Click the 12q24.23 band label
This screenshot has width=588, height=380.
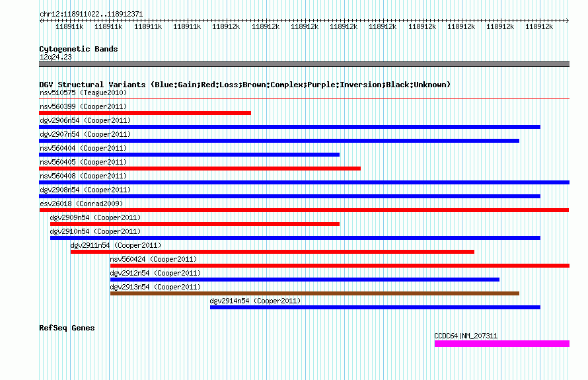pos(55,57)
